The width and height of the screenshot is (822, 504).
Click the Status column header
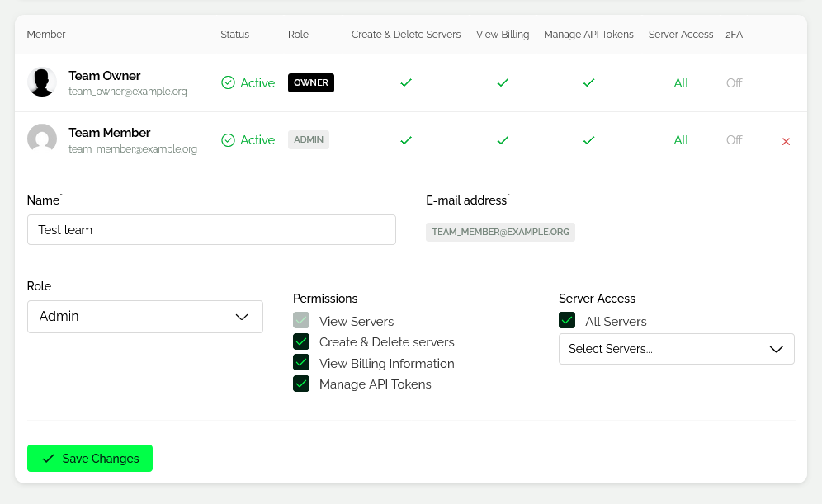click(235, 35)
